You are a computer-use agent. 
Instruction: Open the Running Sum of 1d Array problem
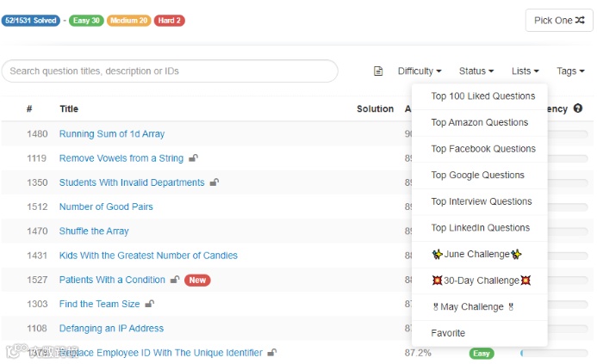[112, 134]
